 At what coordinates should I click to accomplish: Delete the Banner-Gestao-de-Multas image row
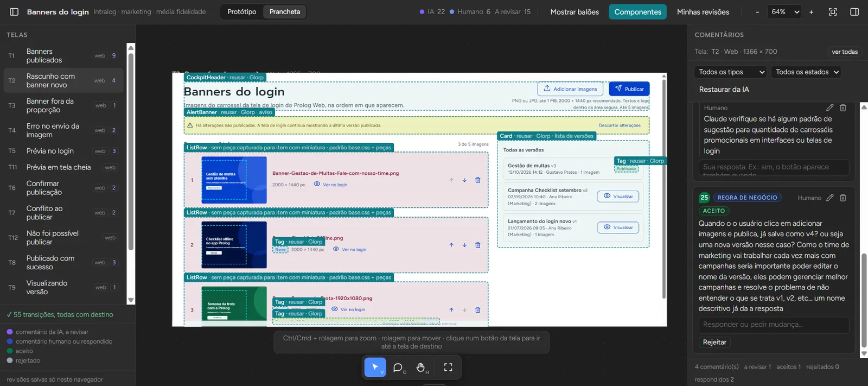click(478, 180)
